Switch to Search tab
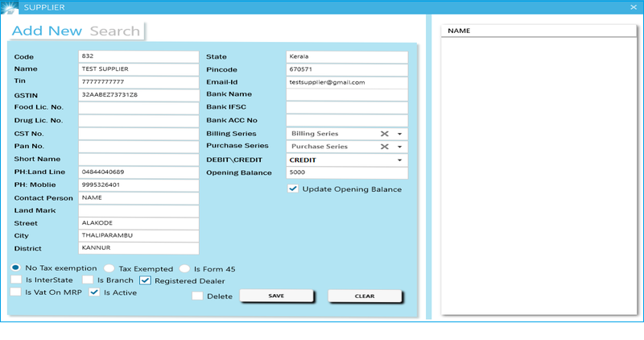 [115, 31]
